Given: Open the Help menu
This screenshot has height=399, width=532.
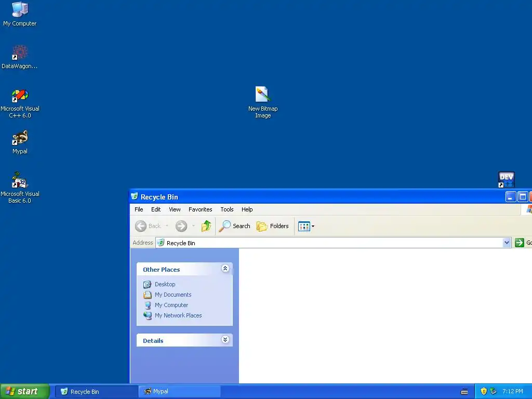Looking at the screenshot, I should 247,209.
